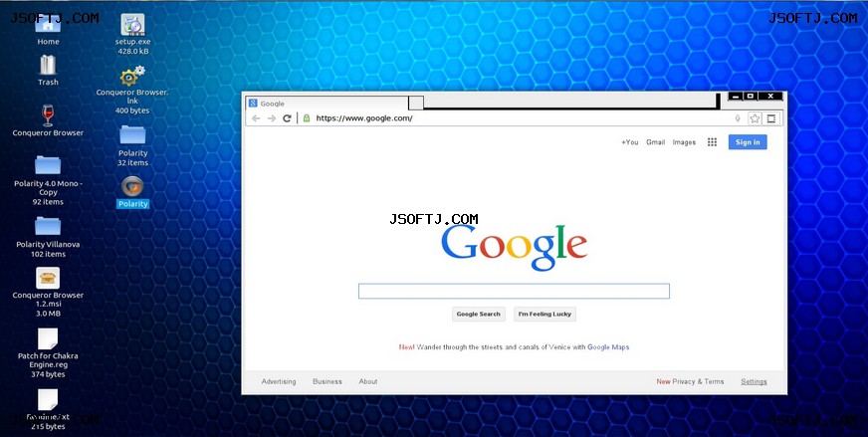Screen dimensions: 868x437
Task: Open the Privacy & Terms link
Action: click(698, 381)
